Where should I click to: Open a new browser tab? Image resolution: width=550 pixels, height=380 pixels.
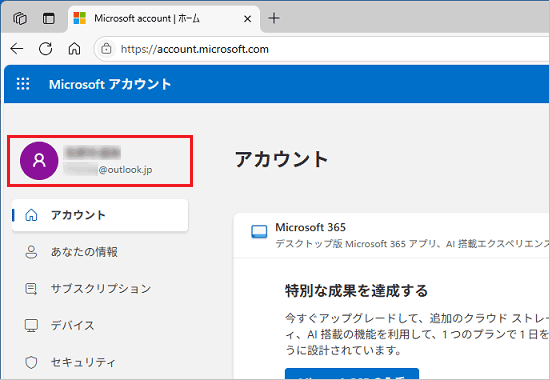tap(274, 18)
